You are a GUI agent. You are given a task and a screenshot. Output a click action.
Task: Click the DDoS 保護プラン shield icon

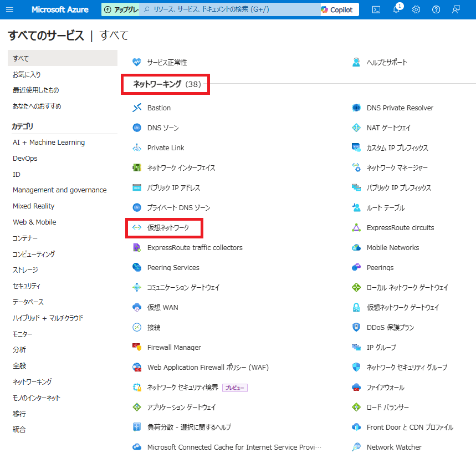(356, 327)
